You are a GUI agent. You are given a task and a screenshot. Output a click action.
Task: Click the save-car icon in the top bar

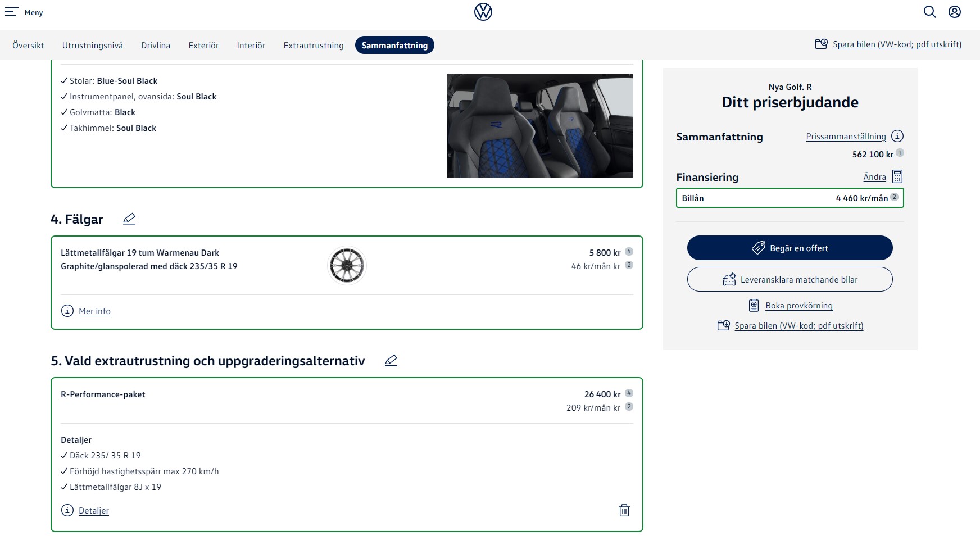(x=821, y=44)
